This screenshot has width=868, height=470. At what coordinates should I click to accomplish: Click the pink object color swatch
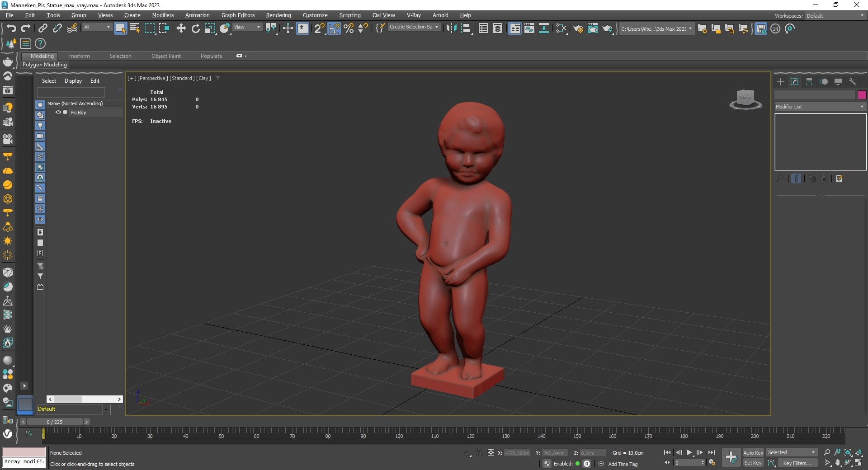pos(862,95)
